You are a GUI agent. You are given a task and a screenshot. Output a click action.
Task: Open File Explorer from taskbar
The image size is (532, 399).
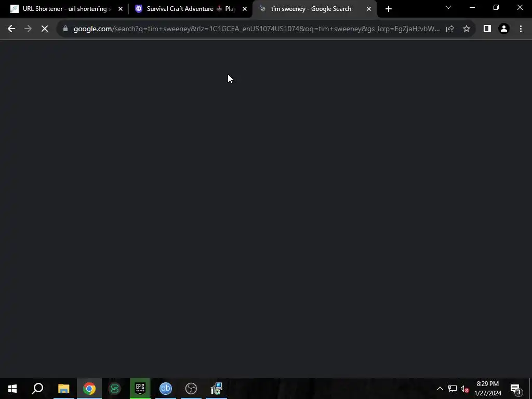click(x=63, y=389)
